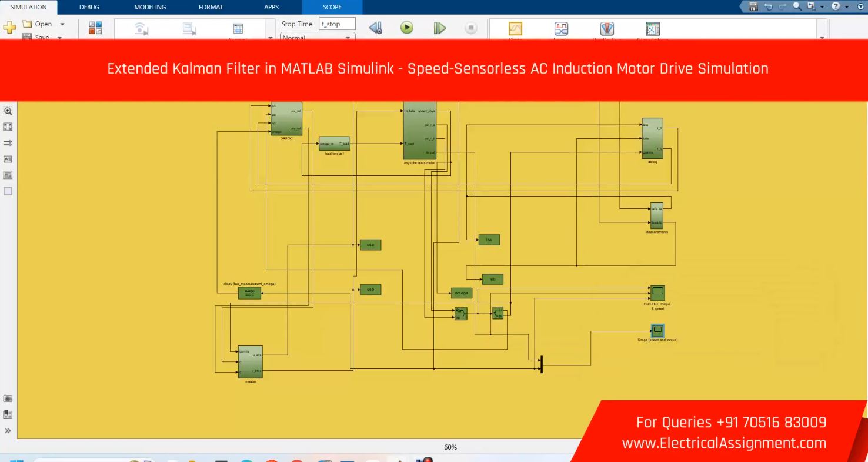Toggle the area box tool in palette
Image resolution: width=868 pixels, height=462 pixels.
tap(8, 191)
